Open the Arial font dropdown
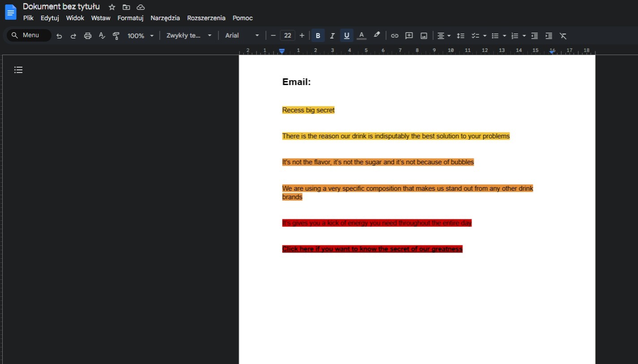 [242, 35]
